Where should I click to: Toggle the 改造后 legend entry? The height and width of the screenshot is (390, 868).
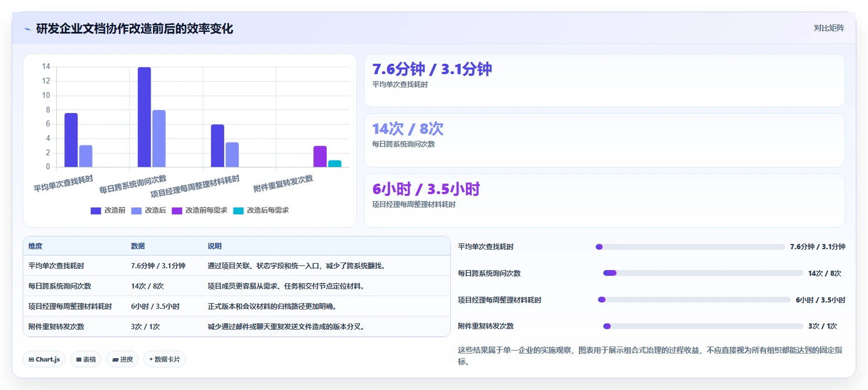click(148, 210)
